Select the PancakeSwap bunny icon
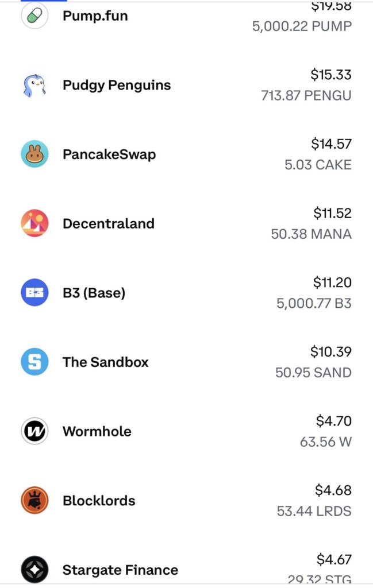The image size is (373, 588). 34,154
